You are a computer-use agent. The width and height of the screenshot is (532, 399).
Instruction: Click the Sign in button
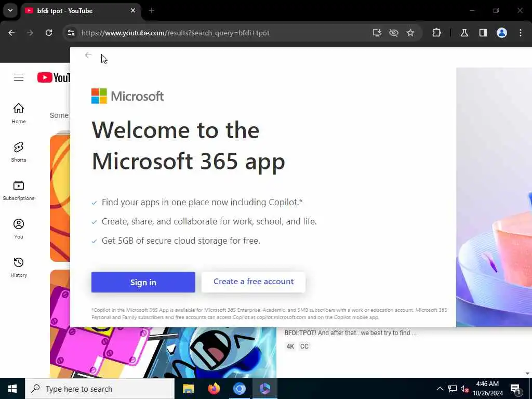(143, 282)
